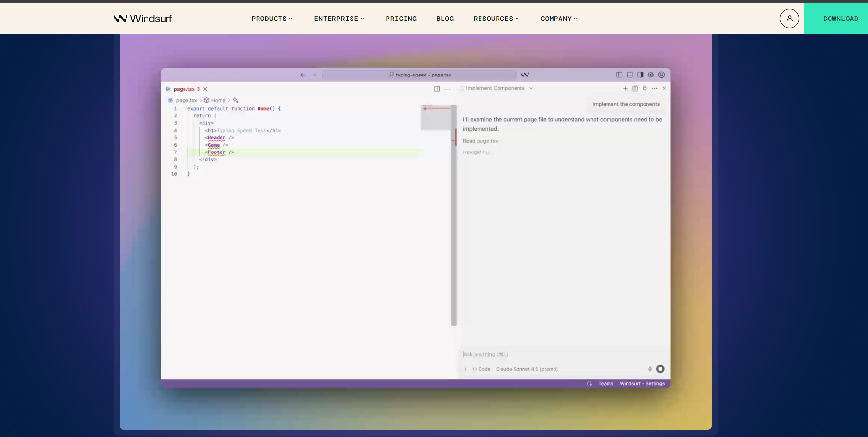Open the account profile icon in header
868x437 pixels.
click(789, 19)
